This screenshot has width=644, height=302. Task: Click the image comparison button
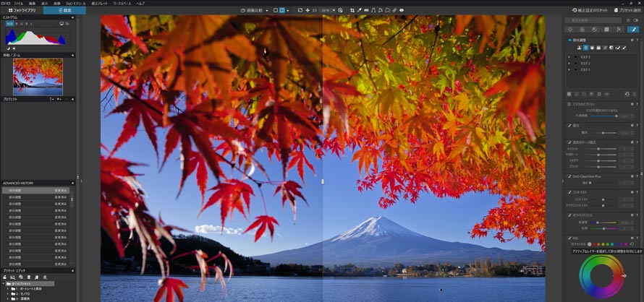(x=254, y=10)
